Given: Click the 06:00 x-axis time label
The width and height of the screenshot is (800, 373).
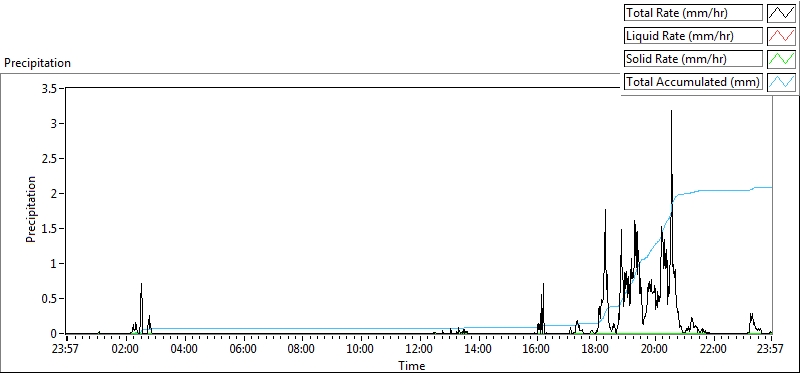Looking at the screenshot, I should (x=243, y=349).
